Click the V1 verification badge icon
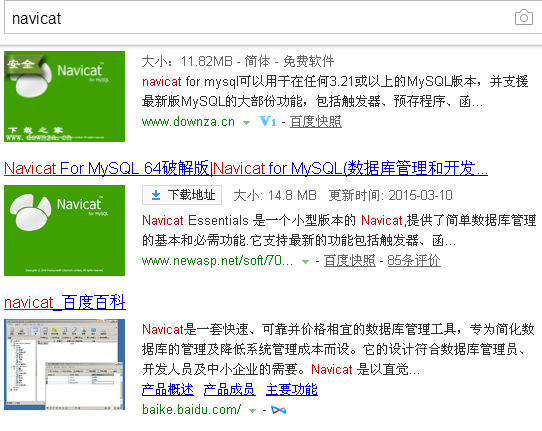542x431 pixels. tap(268, 122)
